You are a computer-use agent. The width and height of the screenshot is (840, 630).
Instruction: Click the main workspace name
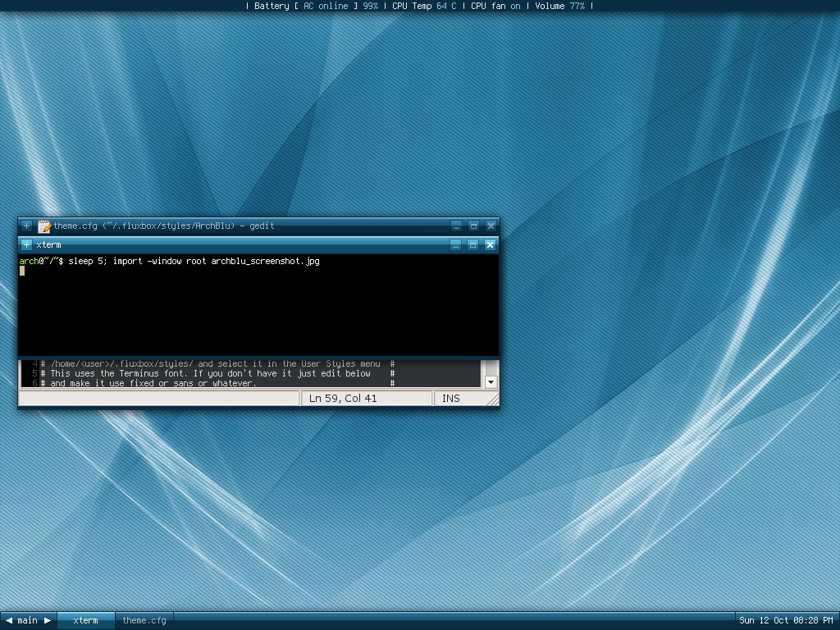(x=27, y=620)
